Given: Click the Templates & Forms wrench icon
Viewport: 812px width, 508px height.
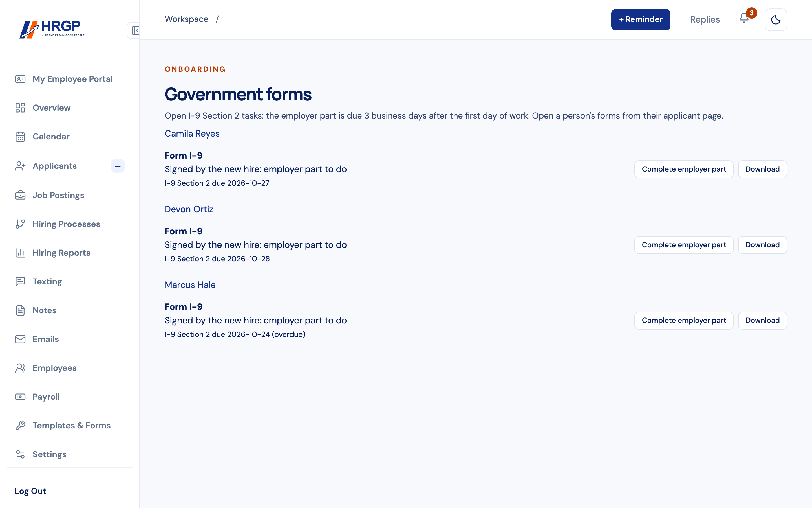Looking at the screenshot, I should [x=20, y=426].
